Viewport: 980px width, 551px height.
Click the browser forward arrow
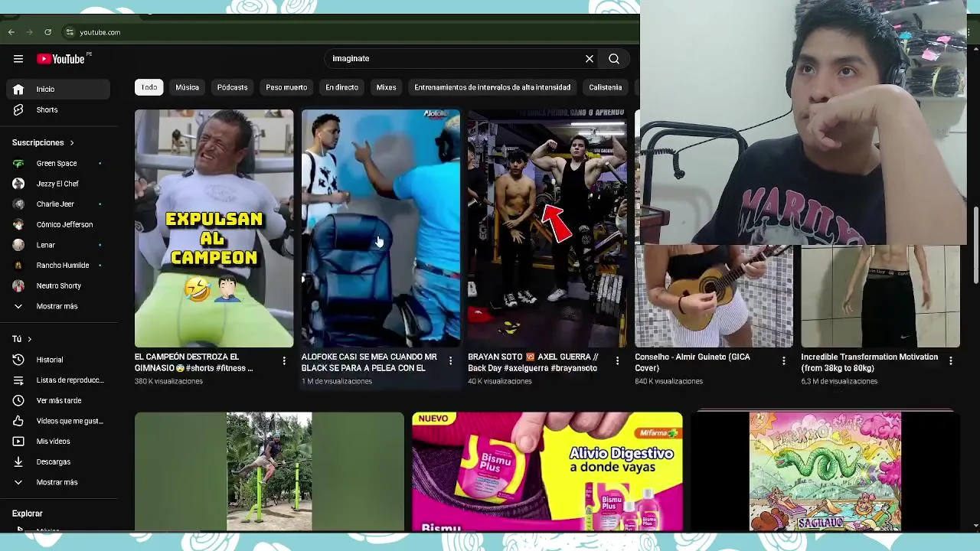(30, 32)
